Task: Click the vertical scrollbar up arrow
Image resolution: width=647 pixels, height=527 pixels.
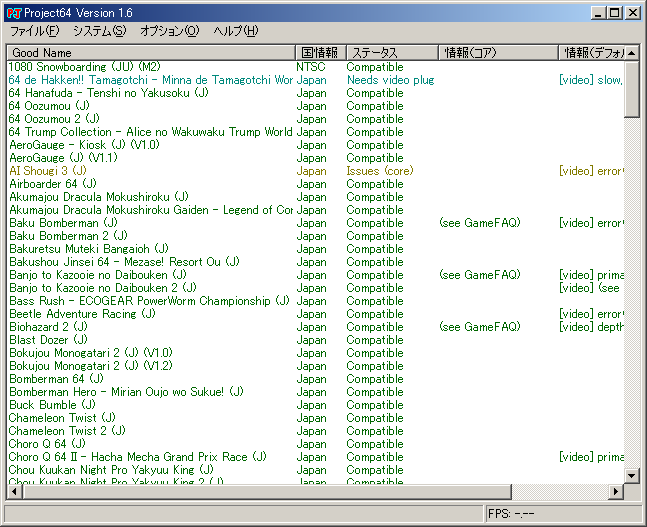Action: (631, 68)
